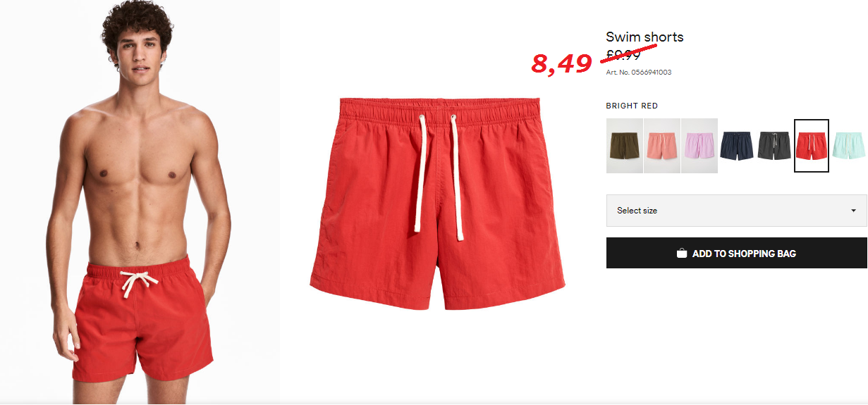Click the red 8,49 sale price
Viewport: 868px width, 405px height.
561,63
